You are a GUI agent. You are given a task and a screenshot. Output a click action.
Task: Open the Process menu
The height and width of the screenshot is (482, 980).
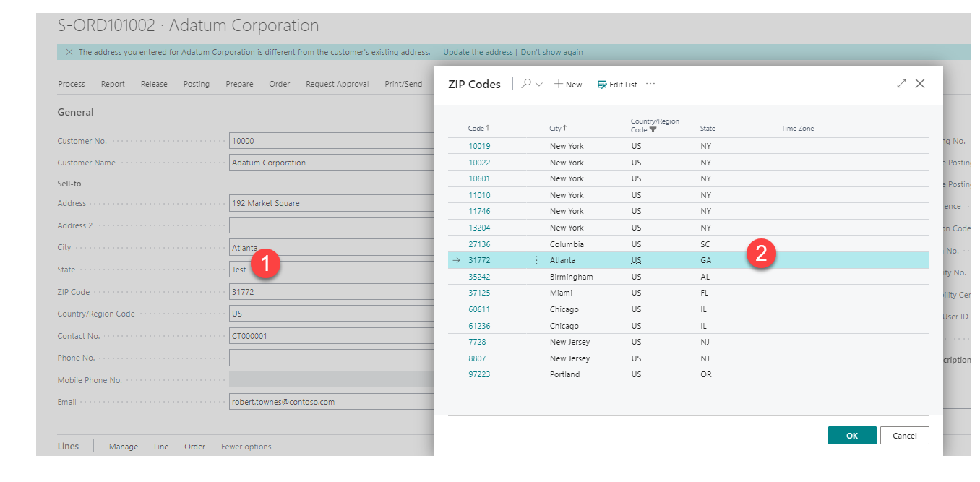pos(72,84)
